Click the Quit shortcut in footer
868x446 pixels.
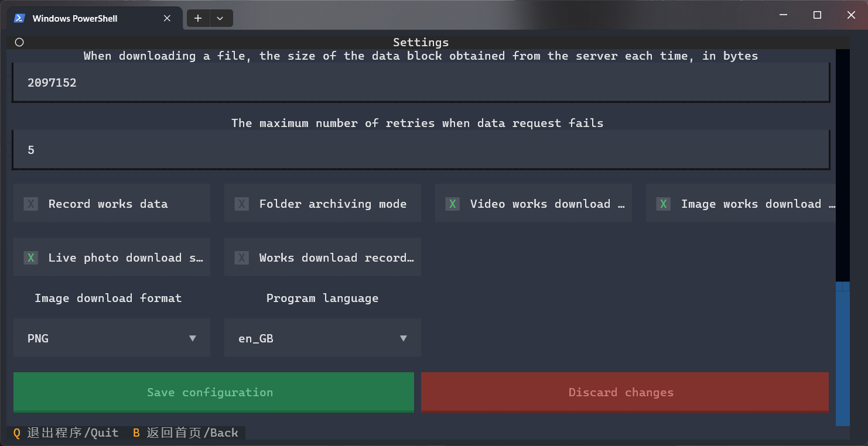66,433
